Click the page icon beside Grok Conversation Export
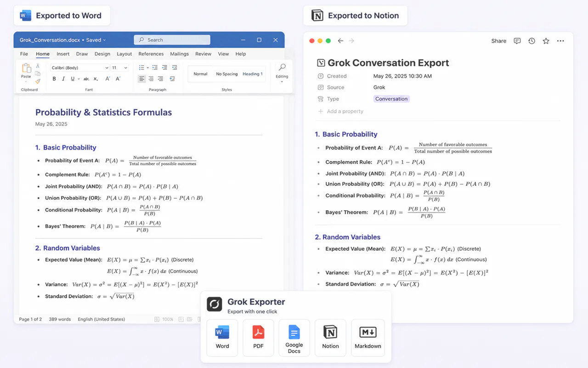Screen dimensions: 588x368 pos(321,63)
